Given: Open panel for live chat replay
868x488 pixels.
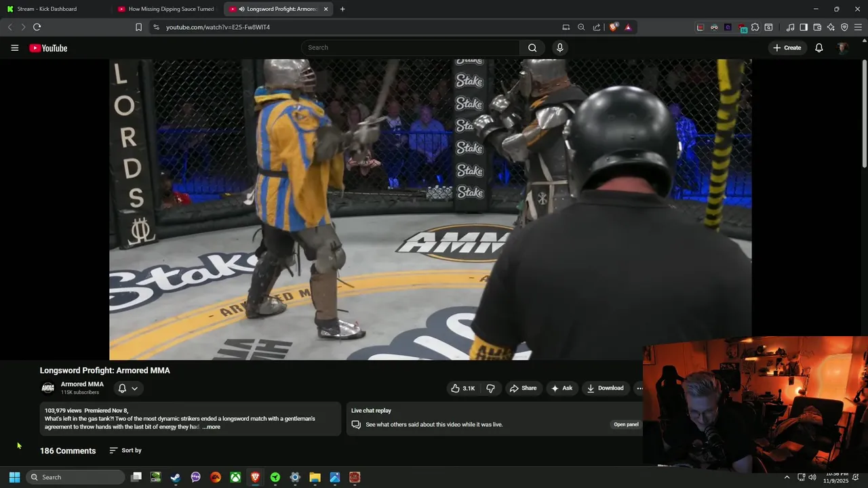Looking at the screenshot, I should point(626,425).
